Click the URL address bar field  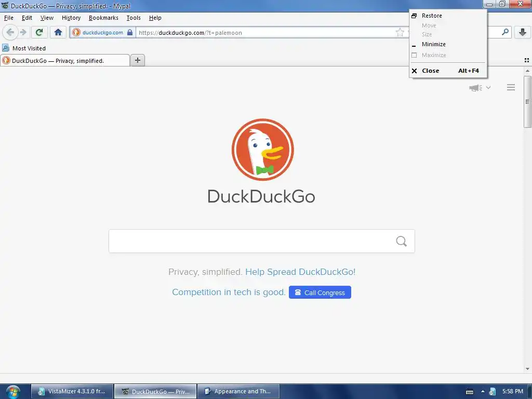[x=264, y=33]
